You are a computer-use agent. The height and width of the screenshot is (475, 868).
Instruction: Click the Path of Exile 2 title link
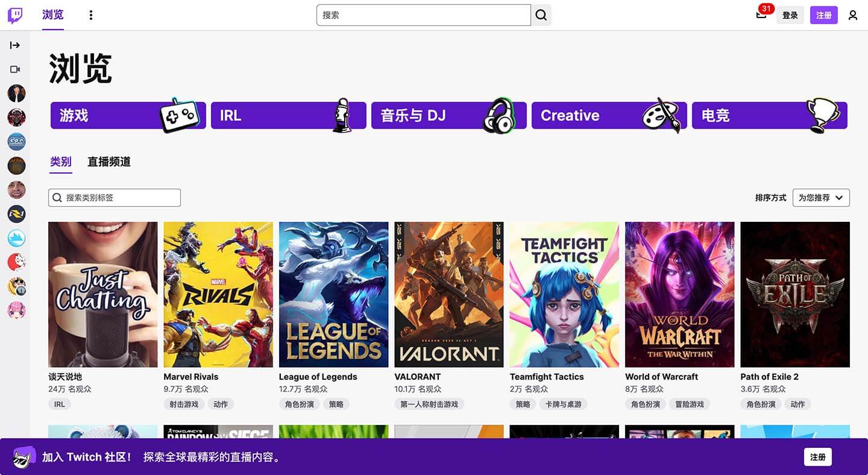770,377
